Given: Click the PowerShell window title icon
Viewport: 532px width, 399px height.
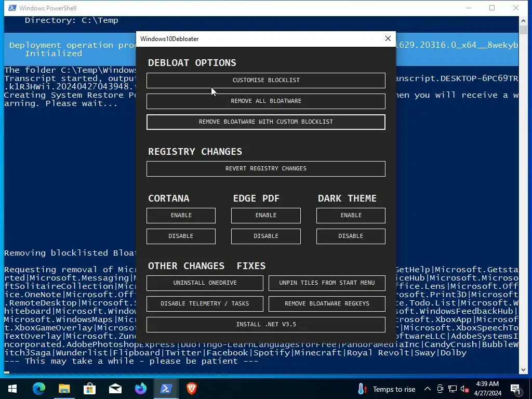Looking at the screenshot, I should [12, 8].
